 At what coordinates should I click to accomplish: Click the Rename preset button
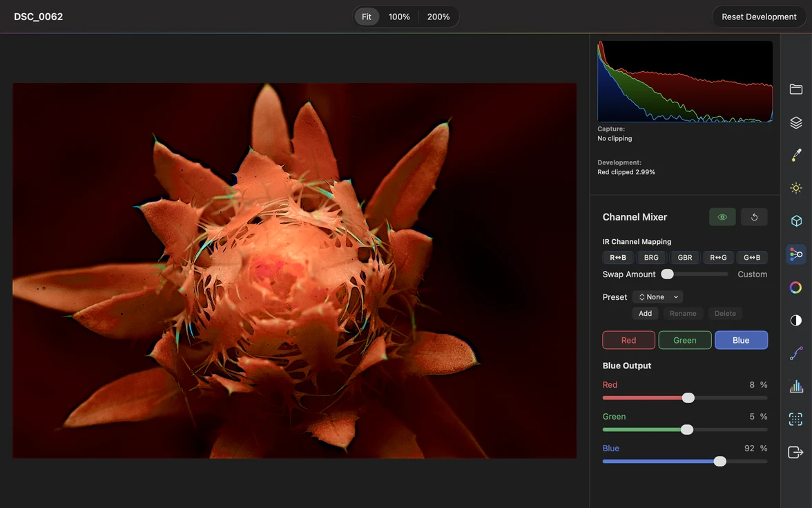(x=683, y=314)
